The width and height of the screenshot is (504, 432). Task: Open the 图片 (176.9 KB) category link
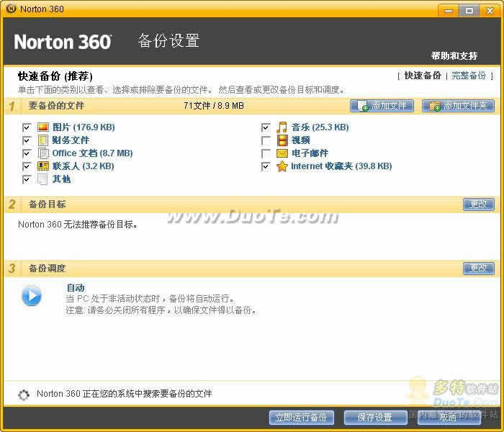point(84,127)
